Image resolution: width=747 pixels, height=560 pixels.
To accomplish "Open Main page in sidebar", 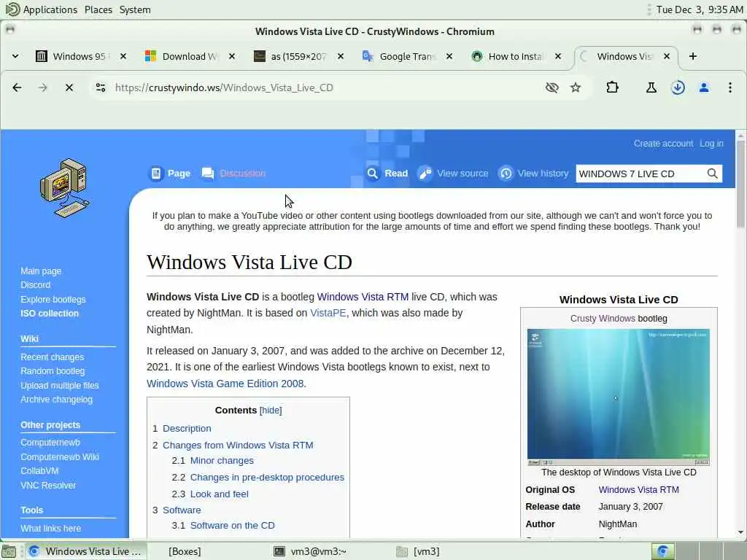I will (41, 271).
